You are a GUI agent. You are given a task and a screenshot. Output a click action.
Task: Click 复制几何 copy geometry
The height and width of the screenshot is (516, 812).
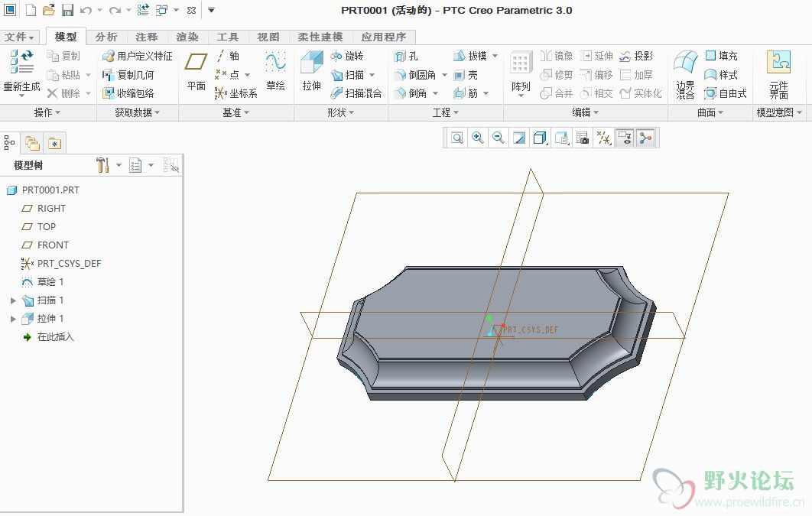[x=128, y=75]
